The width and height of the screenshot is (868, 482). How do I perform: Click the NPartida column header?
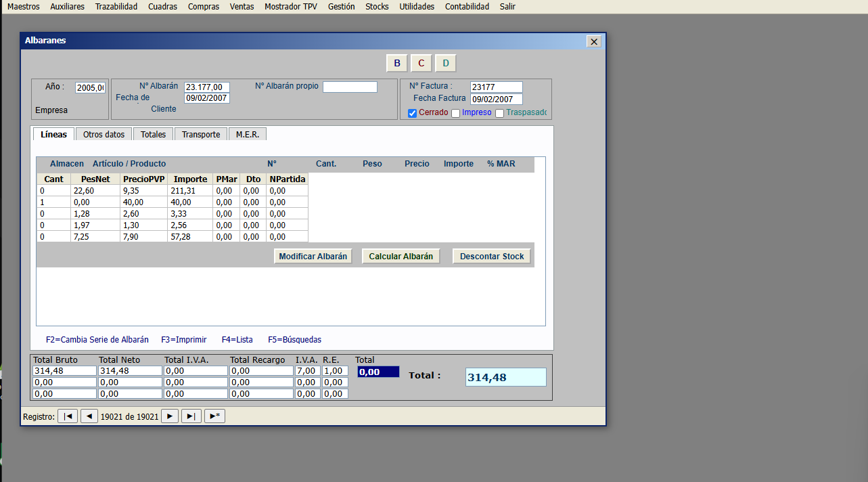click(287, 179)
